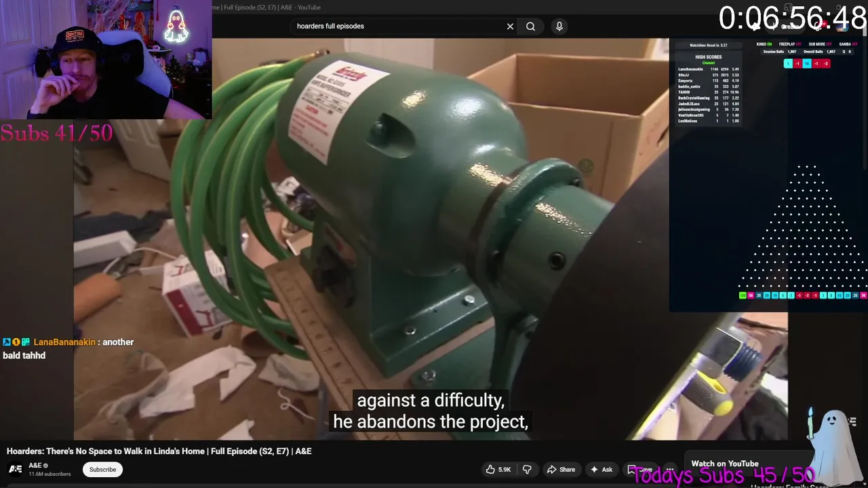Select baddie_nattie high score row
Viewport: 868px width, 488px height.
[708, 87]
